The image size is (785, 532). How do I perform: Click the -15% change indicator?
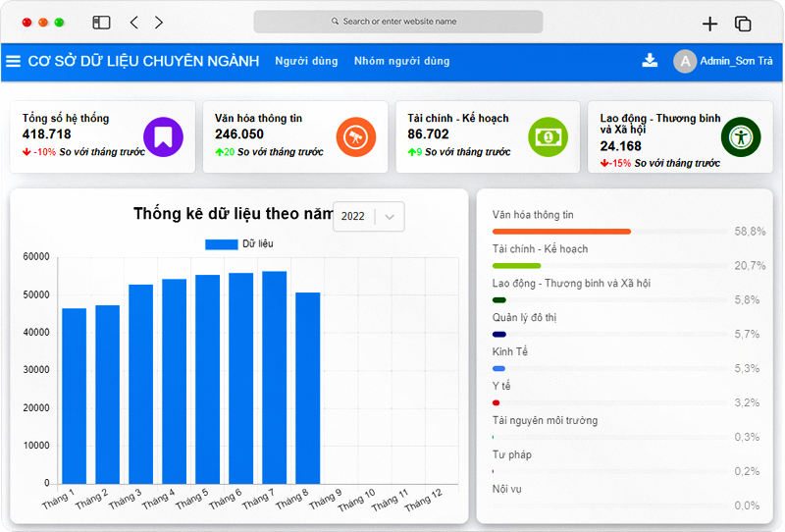point(616,163)
